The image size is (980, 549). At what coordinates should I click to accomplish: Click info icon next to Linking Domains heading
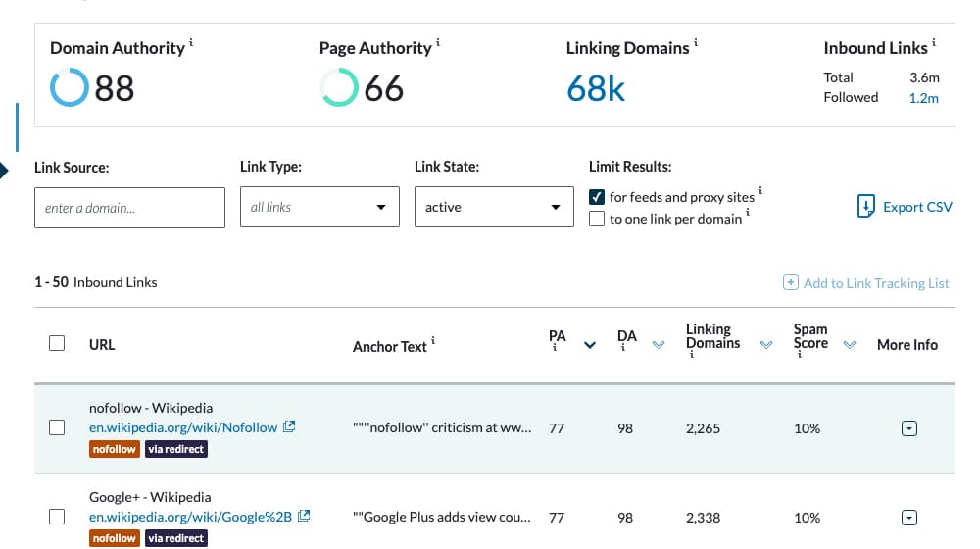[x=696, y=42]
